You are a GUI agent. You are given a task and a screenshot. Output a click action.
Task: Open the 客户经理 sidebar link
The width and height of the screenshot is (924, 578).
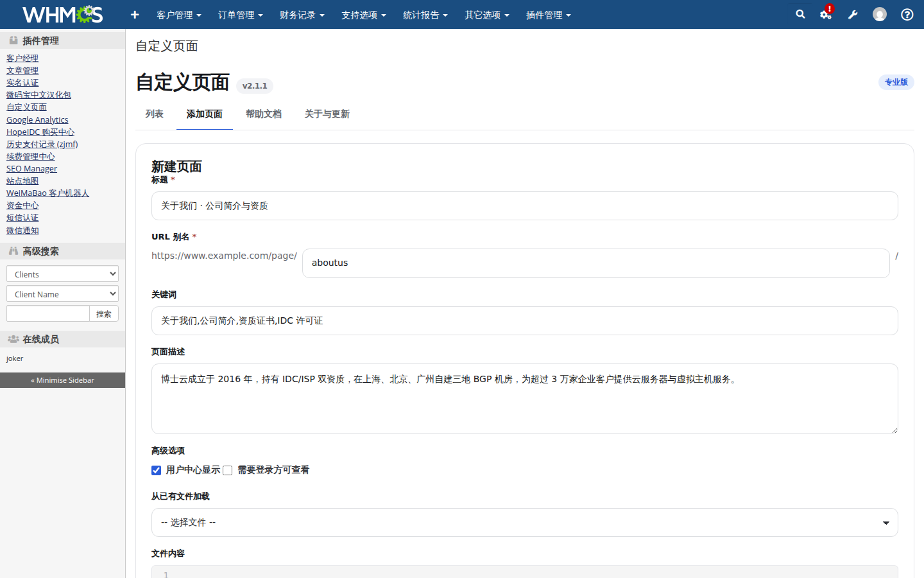point(22,58)
